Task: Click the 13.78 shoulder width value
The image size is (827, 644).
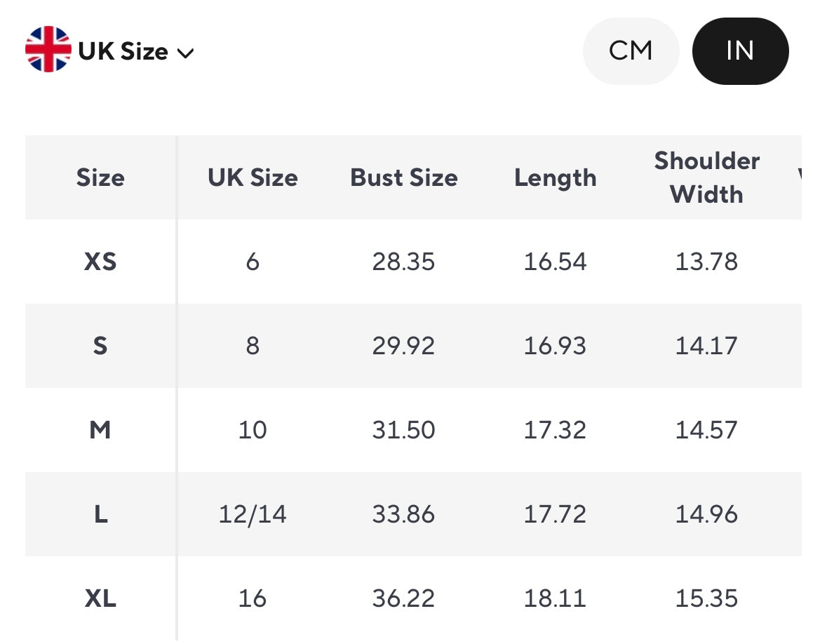Action: pos(707,262)
